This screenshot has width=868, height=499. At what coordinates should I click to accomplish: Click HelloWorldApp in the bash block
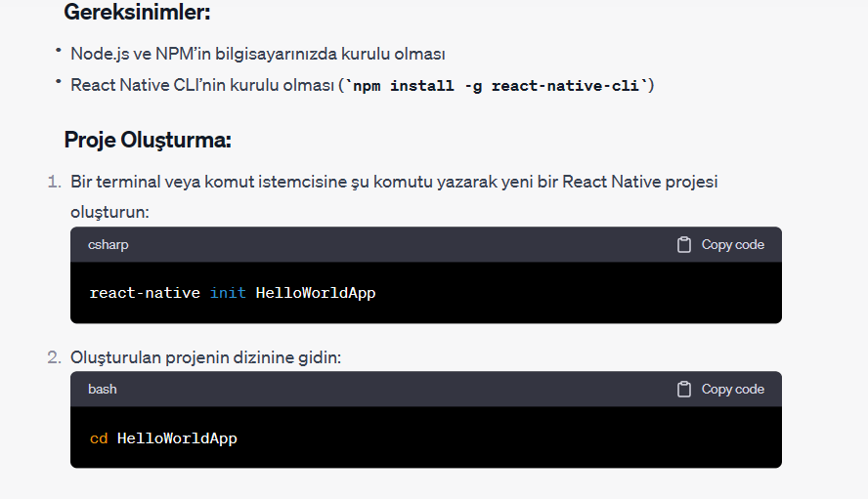click(x=177, y=438)
